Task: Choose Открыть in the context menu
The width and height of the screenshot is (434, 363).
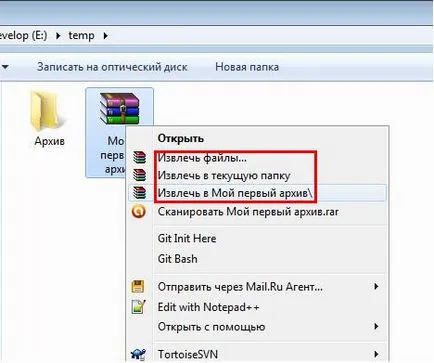Action: [257, 138]
